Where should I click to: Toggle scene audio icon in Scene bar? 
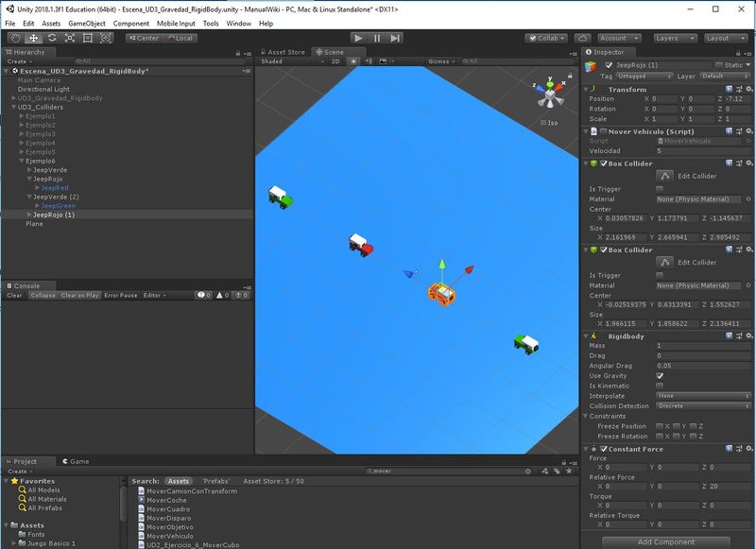pos(369,61)
